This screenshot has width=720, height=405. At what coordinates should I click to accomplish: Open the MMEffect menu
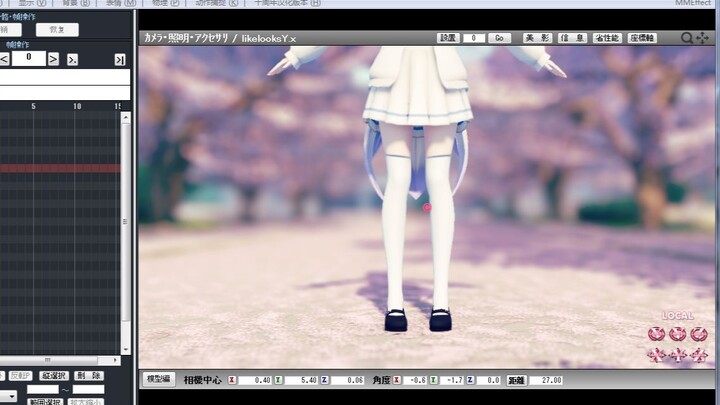click(x=693, y=3)
